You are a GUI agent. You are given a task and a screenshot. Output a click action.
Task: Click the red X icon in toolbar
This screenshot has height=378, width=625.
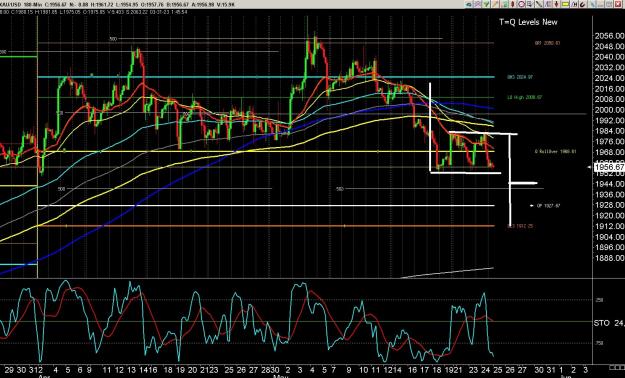[x=618, y=4]
